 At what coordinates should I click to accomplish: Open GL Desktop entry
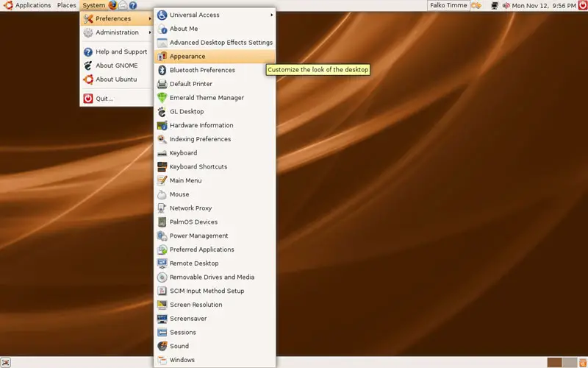(x=215, y=112)
